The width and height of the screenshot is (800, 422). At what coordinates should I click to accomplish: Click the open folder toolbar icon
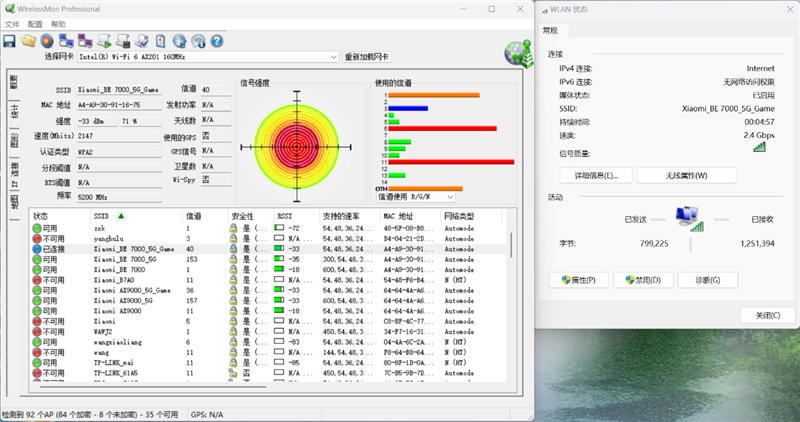tap(29, 41)
